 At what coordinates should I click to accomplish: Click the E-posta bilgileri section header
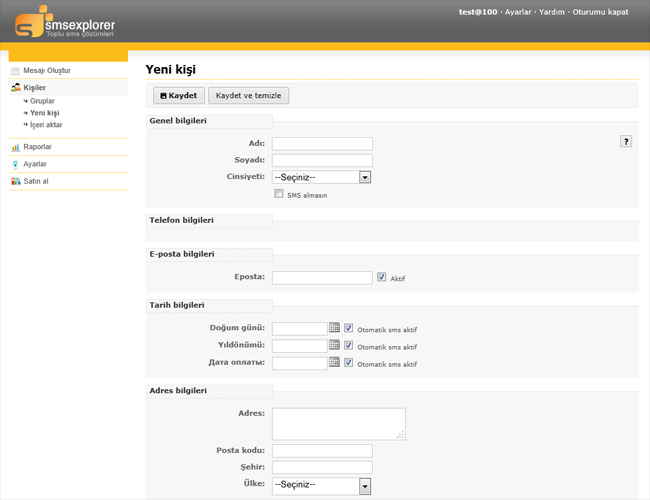coord(209,255)
